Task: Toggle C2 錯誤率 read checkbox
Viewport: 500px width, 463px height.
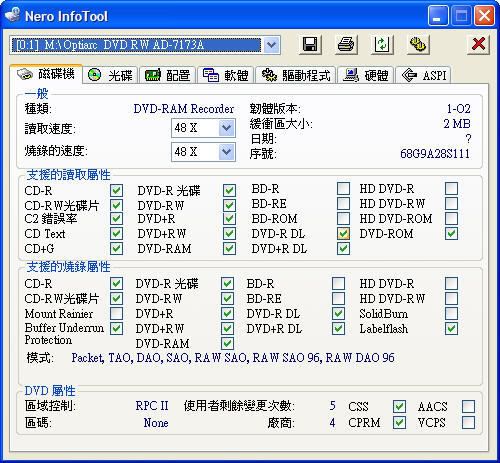Action: click(x=117, y=219)
